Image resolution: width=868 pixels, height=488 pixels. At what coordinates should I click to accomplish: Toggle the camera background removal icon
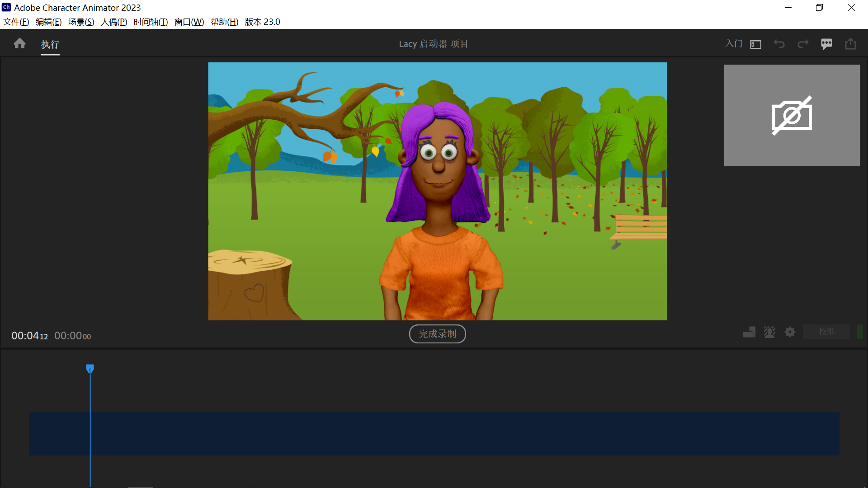pos(769,332)
